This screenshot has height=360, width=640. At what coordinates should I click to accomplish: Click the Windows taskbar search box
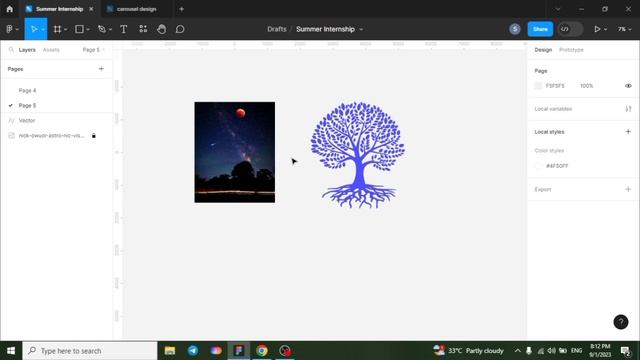point(90,351)
